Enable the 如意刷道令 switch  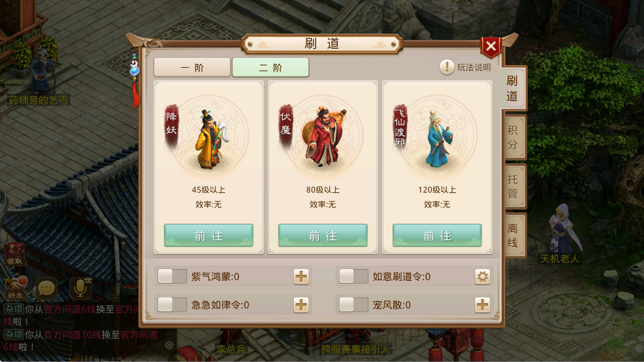(353, 277)
